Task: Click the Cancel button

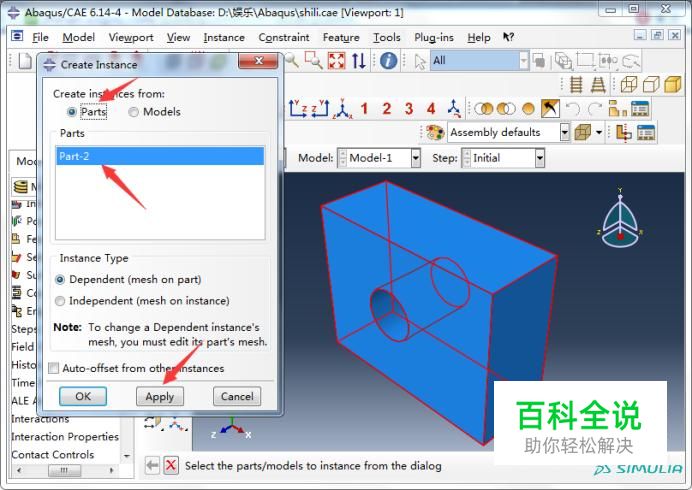Action: pos(237,396)
